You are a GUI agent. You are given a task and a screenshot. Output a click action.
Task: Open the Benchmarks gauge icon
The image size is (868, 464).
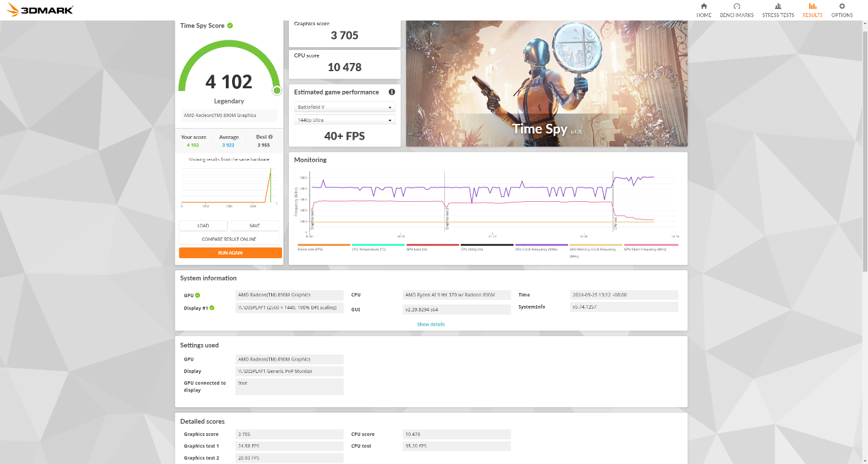[x=737, y=6]
